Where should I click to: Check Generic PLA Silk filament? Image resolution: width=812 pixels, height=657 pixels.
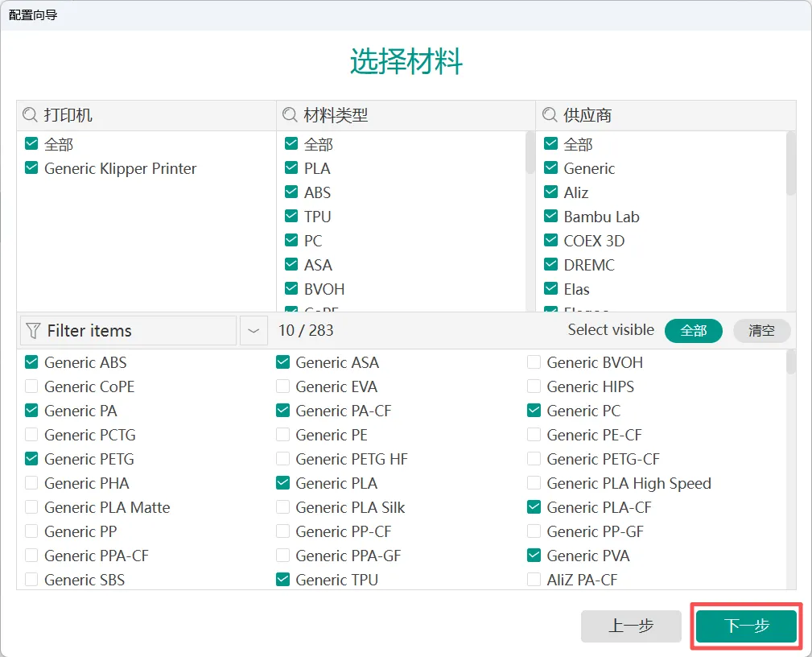(282, 506)
